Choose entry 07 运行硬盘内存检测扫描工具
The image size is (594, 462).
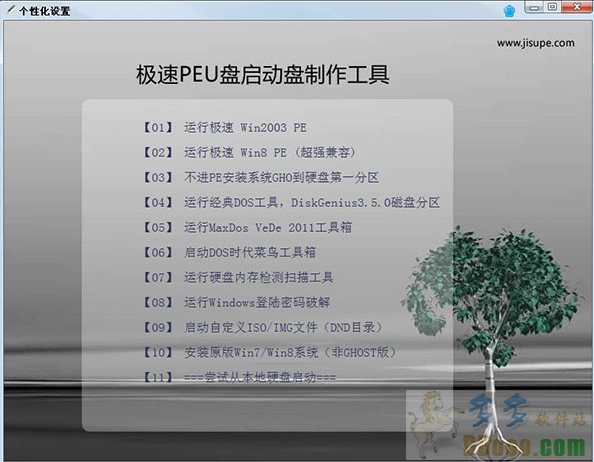[x=238, y=278]
